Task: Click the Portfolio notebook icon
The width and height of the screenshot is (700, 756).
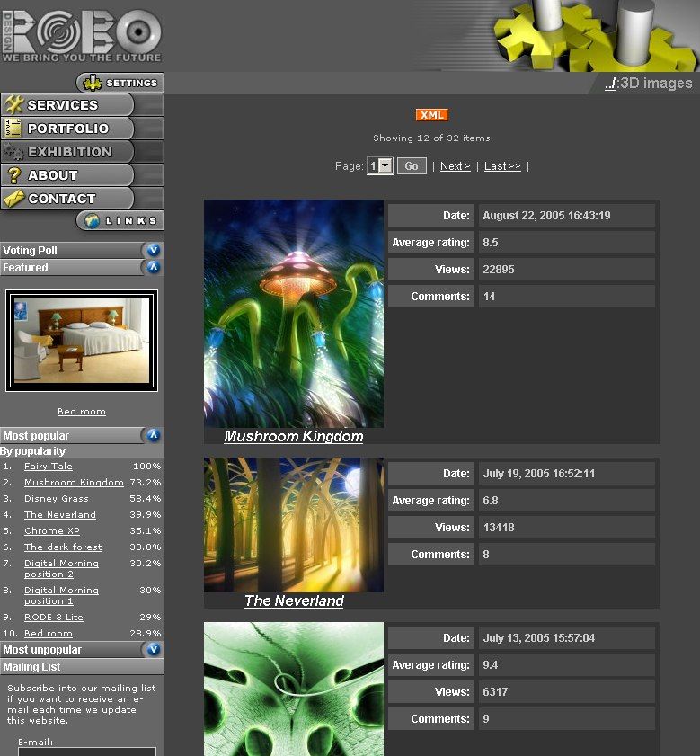Action: pyautogui.click(x=13, y=129)
